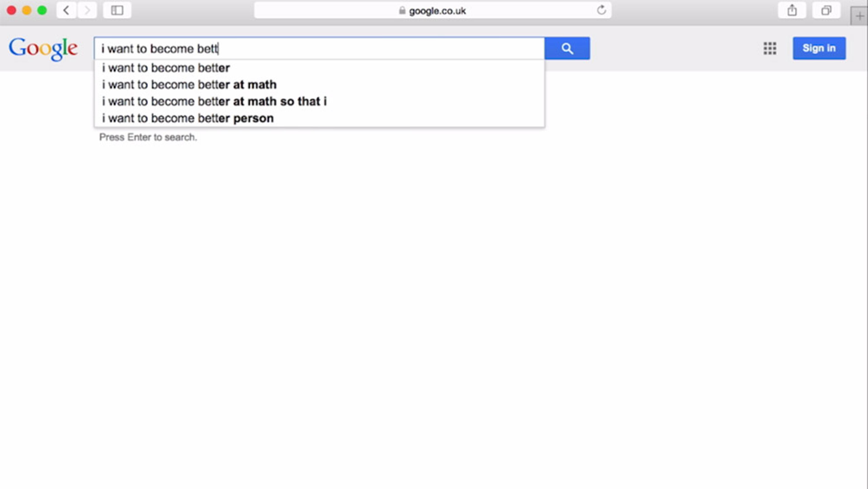Click the forward navigation arrow
This screenshot has width=868, height=489.
(x=87, y=10)
